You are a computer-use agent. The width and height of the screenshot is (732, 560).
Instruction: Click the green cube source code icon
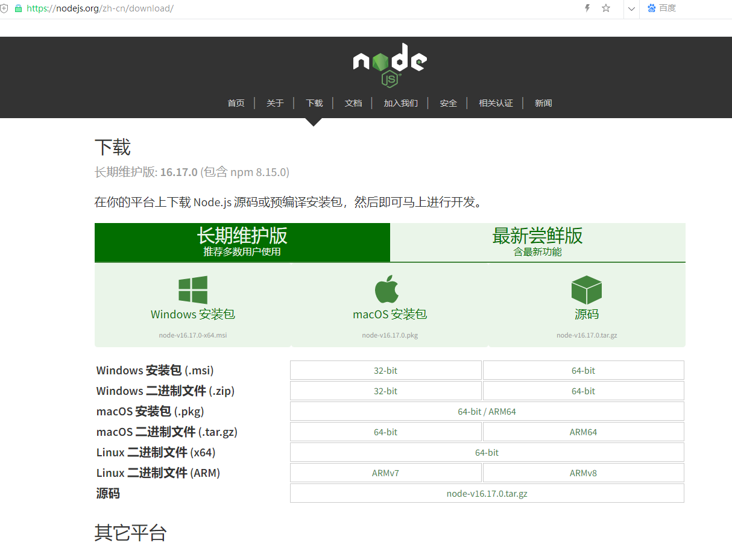coord(587,290)
